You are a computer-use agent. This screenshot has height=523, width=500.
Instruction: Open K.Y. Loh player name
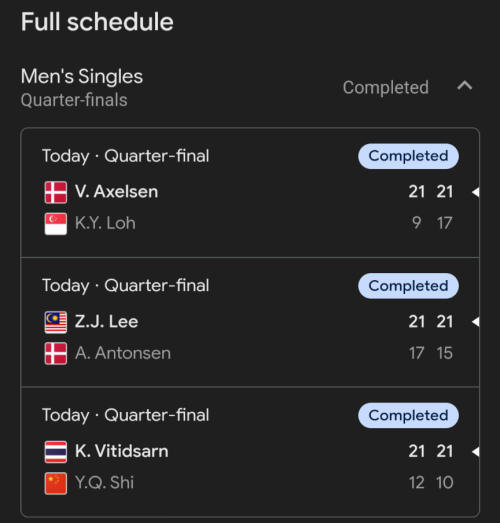coord(105,223)
